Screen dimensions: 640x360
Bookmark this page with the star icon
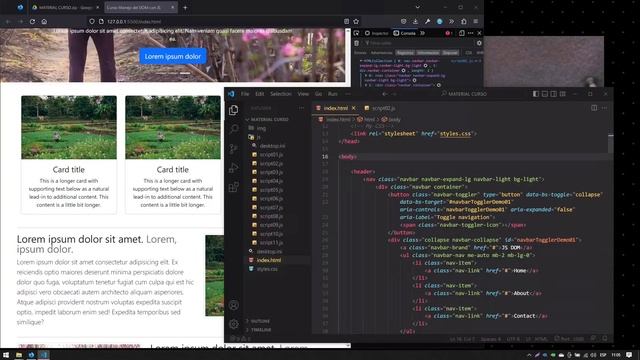356,21
